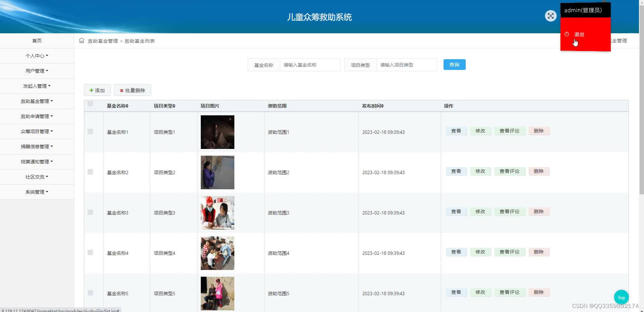The height and width of the screenshot is (312, 644).
Task: Click 查看 for 基金名称5 row
Action: [x=456, y=292]
